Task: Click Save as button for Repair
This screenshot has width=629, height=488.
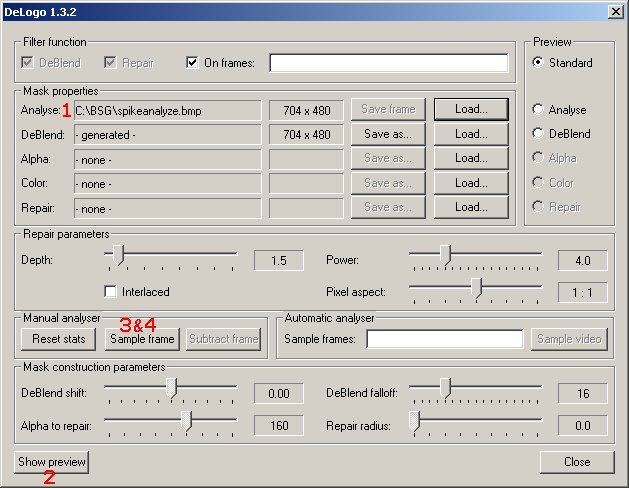Action: pyautogui.click(x=388, y=207)
